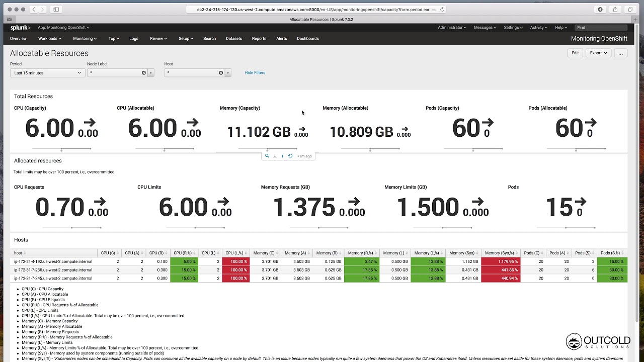This screenshot has height=362, width=644.
Task: Refresh the Memory (Capacity) panel
Action: tap(290, 156)
